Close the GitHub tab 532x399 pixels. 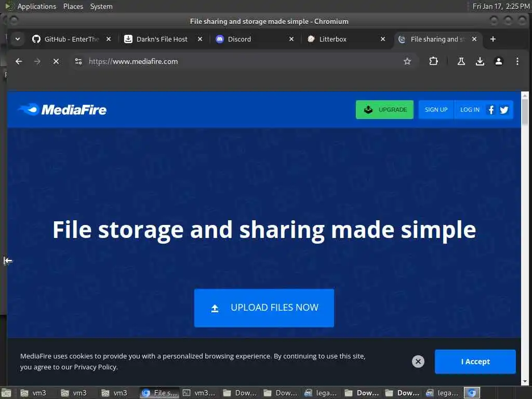pos(109,39)
